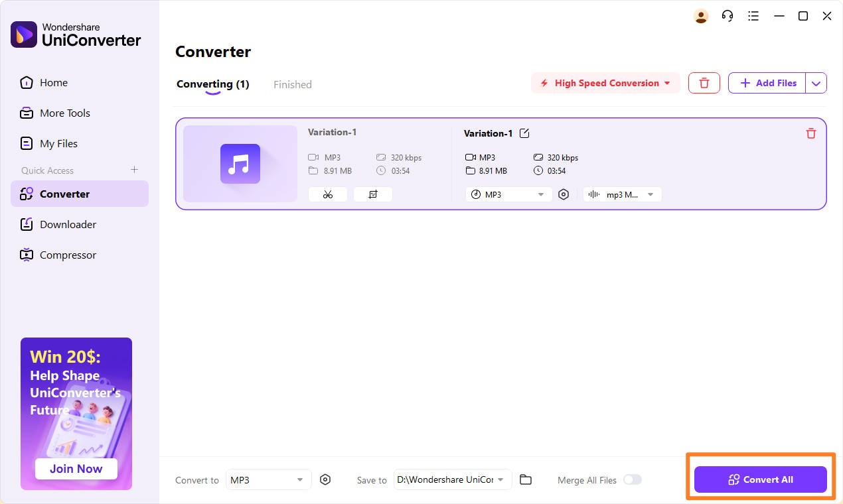The image size is (843, 504).
Task: Open the MP3 output format dropdown in file row
Action: click(x=509, y=194)
